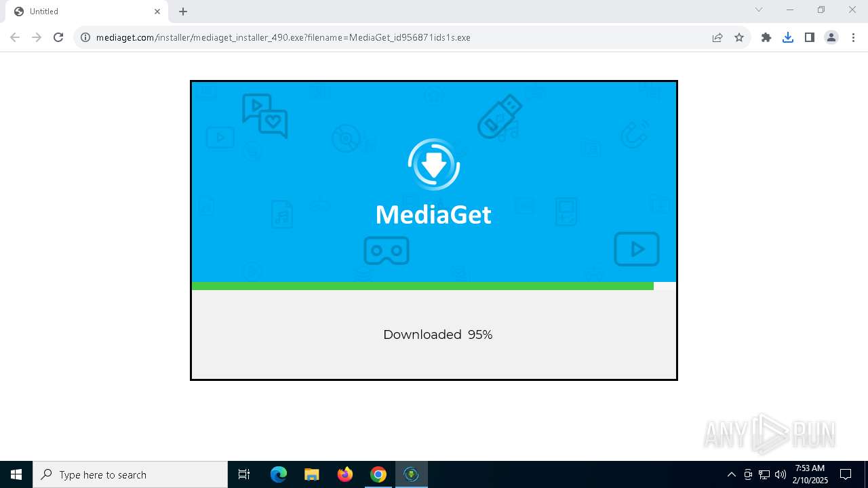
Task: Open Windows Start menu
Action: click(16, 474)
